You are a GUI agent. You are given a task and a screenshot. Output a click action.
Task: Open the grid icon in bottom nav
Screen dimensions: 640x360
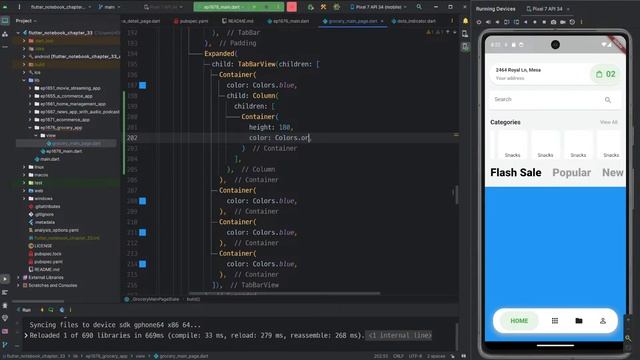tap(555, 321)
